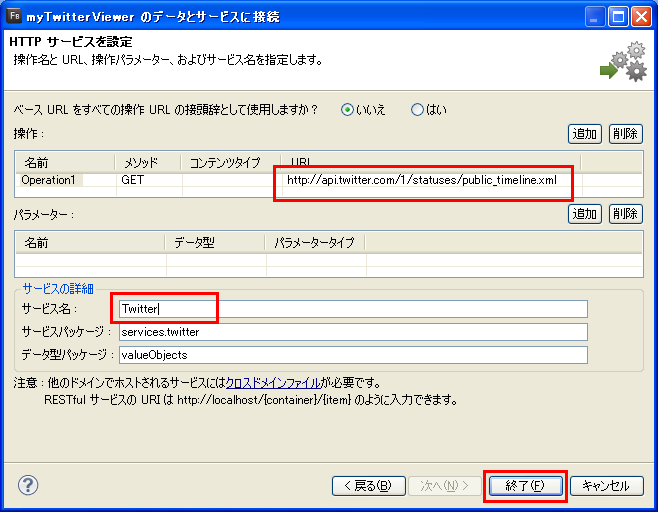Select the はい radio button
The height and width of the screenshot is (512, 658).
tap(417, 110)
